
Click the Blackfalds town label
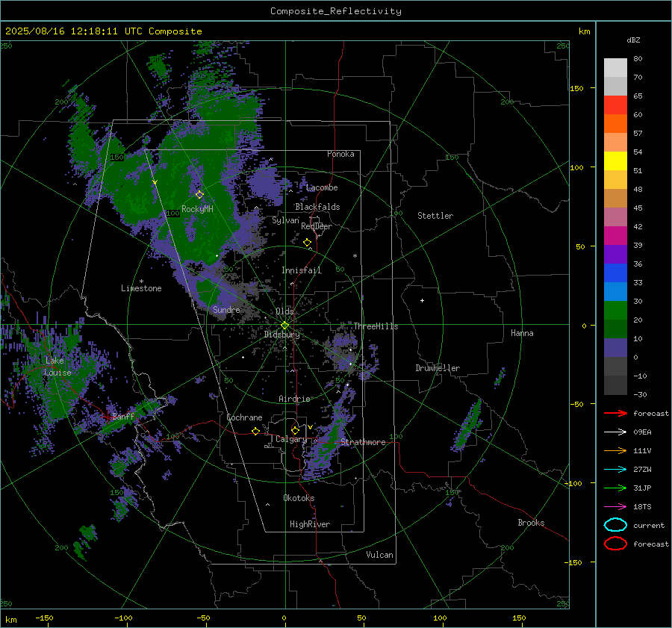[317, 207]
